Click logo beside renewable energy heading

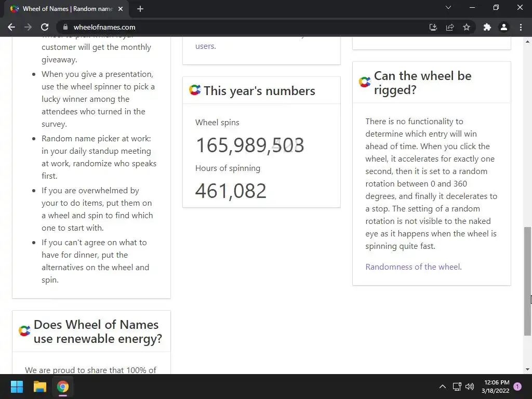tap(24, 331)
